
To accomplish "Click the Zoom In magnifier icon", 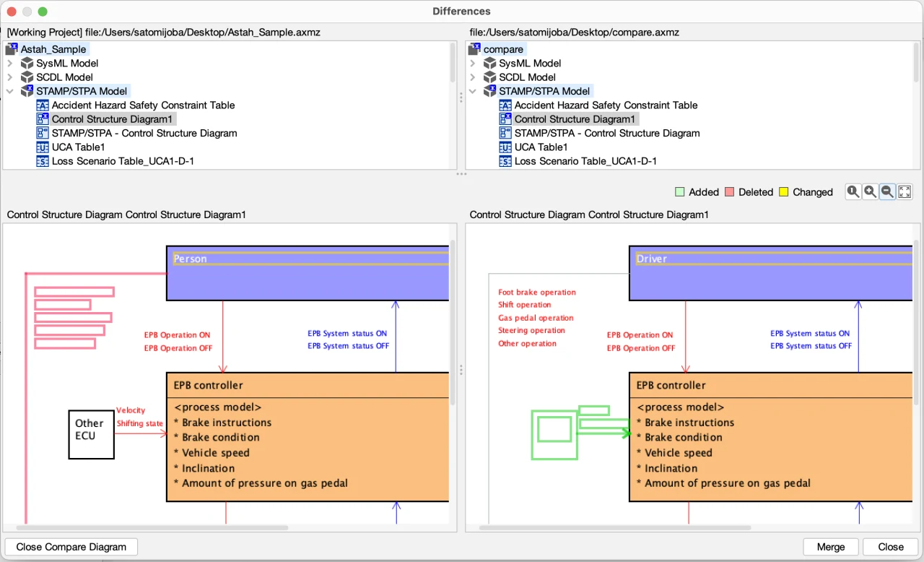I will point(871,191).
